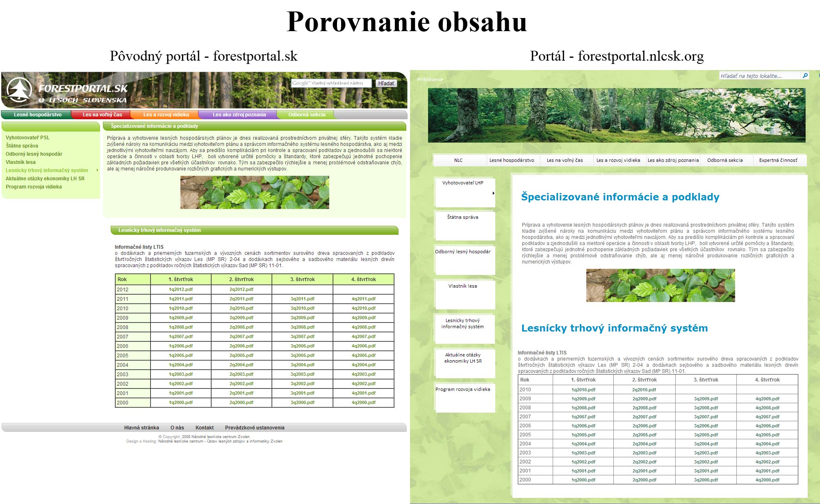The width and height of the screenshot is (820, 504).
Task: Switch to Les na voľný čas red tab
Action: 102,115
